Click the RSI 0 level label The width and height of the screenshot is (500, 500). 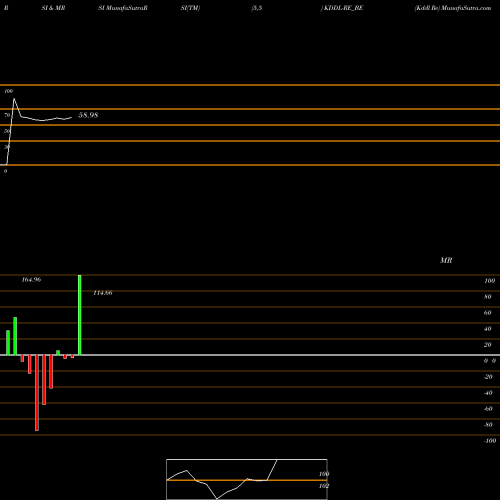(x=5, y=171)
